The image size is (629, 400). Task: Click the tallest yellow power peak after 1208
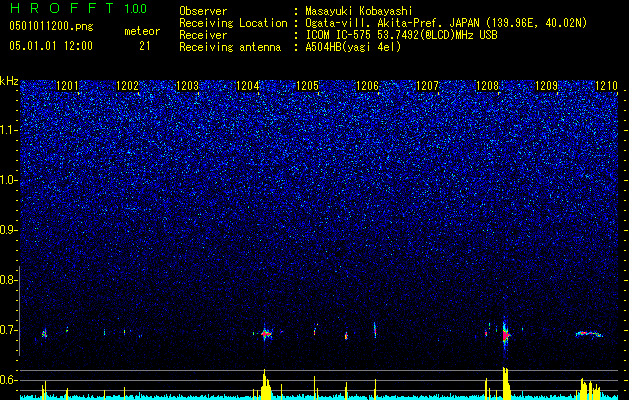click(x=506, y=382)
